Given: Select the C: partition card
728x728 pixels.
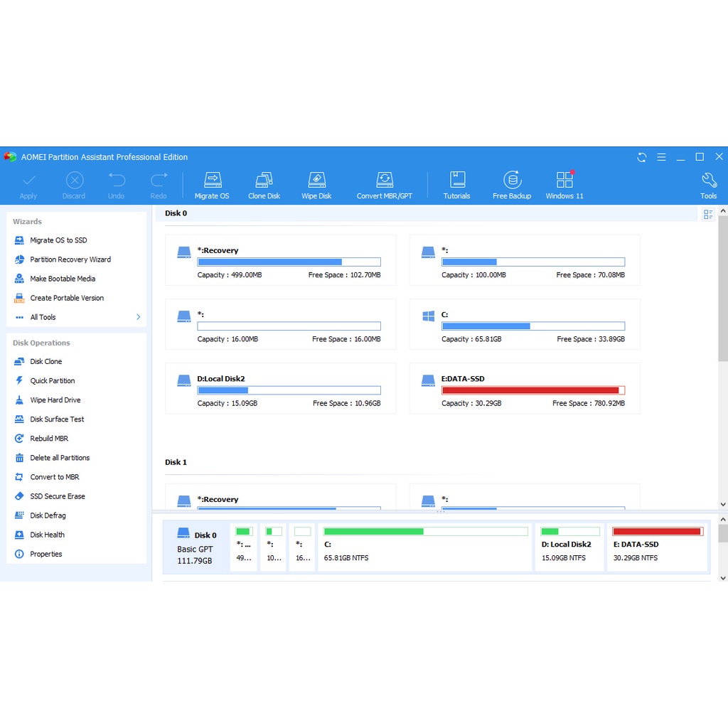Looking at the screenshot, I should click(525, 324).
